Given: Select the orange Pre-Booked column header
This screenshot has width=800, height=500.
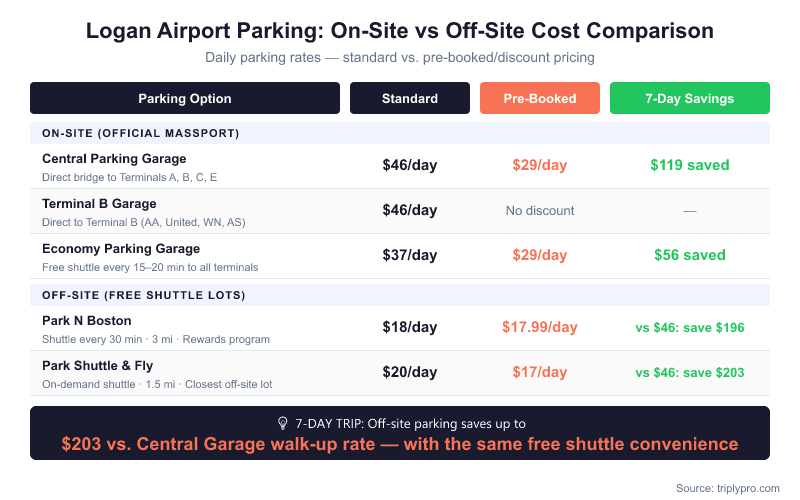Looking at the screenshot, I should [540, 98].
